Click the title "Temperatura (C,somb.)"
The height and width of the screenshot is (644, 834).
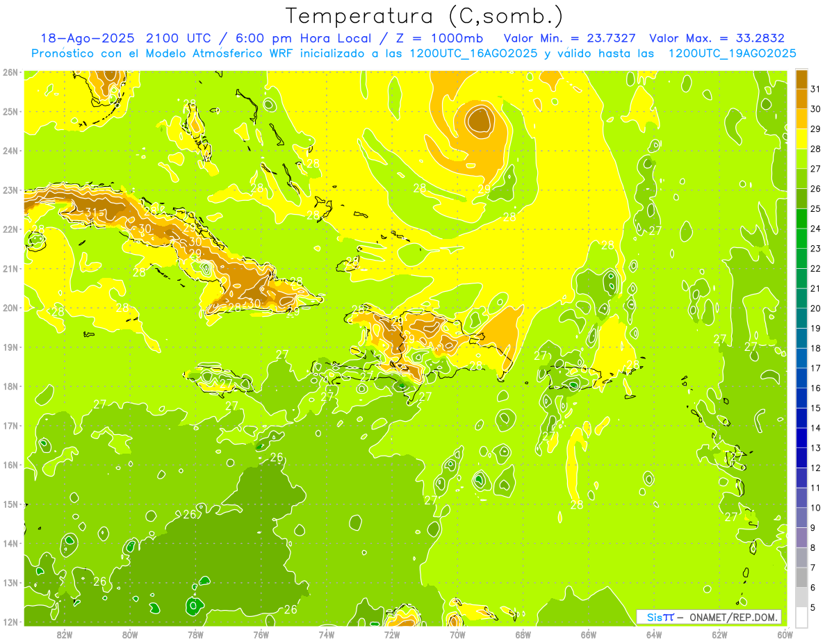425,16
